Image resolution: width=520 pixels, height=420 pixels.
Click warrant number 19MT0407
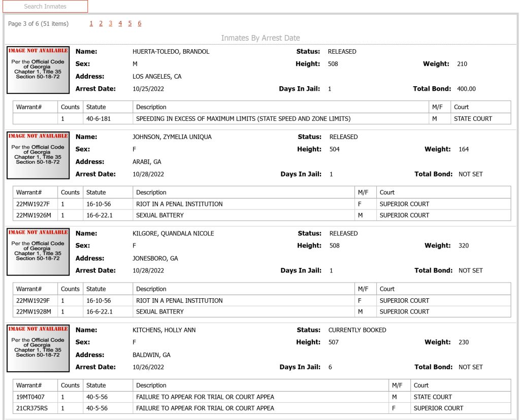point(30,397)
